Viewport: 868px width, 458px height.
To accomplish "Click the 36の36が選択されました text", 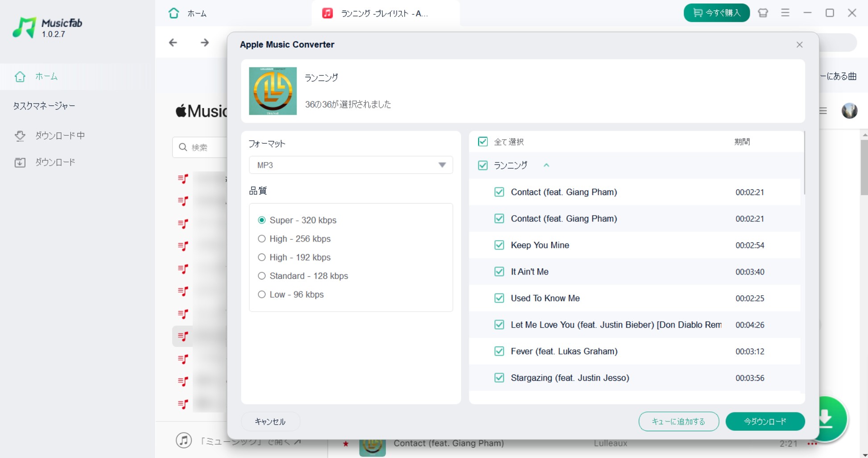I will click(348, 104).
